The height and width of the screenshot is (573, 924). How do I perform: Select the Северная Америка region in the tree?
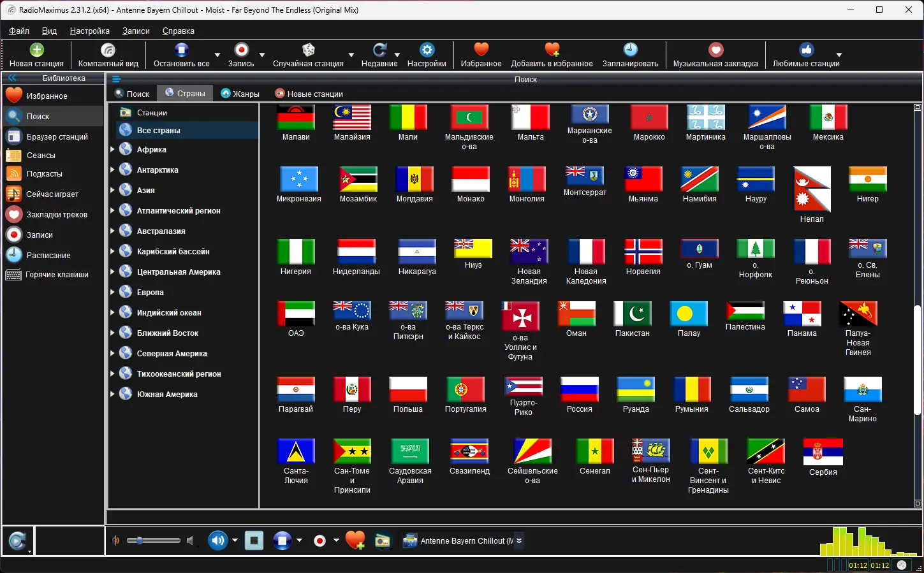click(x=172, y=353)
